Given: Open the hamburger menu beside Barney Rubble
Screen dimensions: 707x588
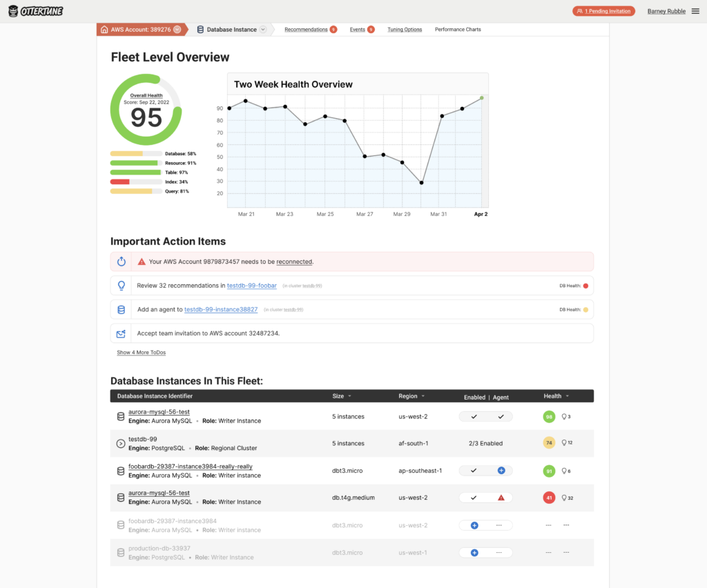Looking at the screenshot, I should point(695,11).
